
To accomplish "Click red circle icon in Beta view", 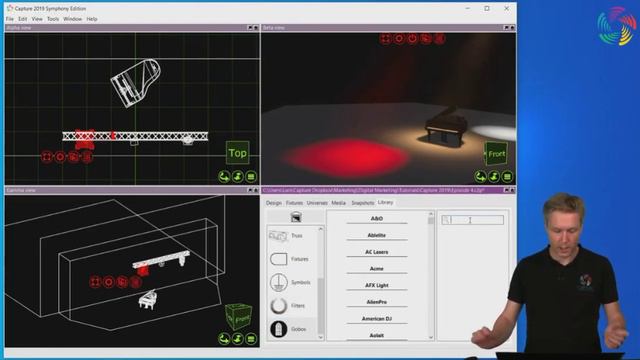I will click(x=399, y=39).
